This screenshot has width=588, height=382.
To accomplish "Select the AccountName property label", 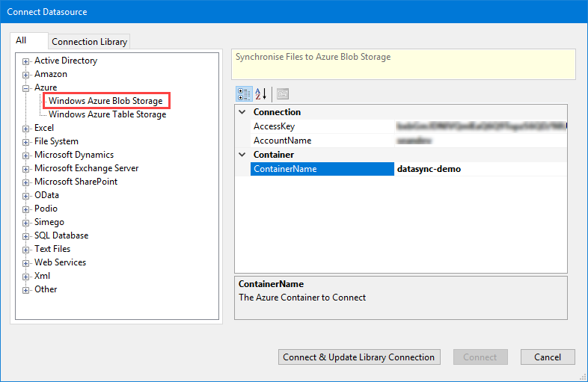I will pos(282,141).
